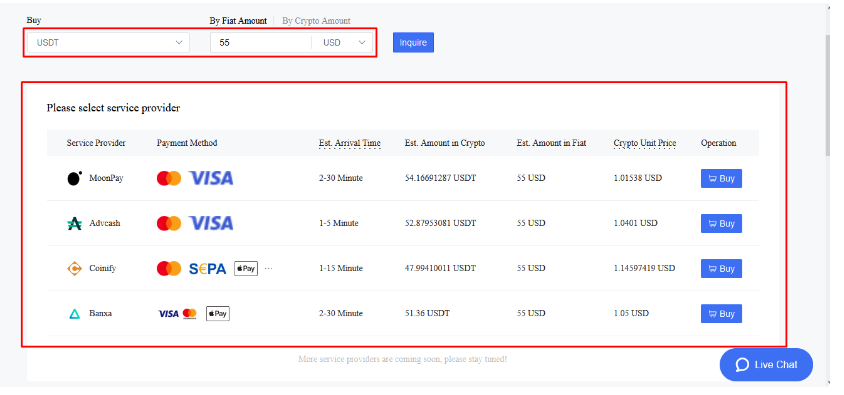Buy USDT via MoonPay
Image resolution: width=844 pixels, height=395 pixels.
tap(721, 179)
